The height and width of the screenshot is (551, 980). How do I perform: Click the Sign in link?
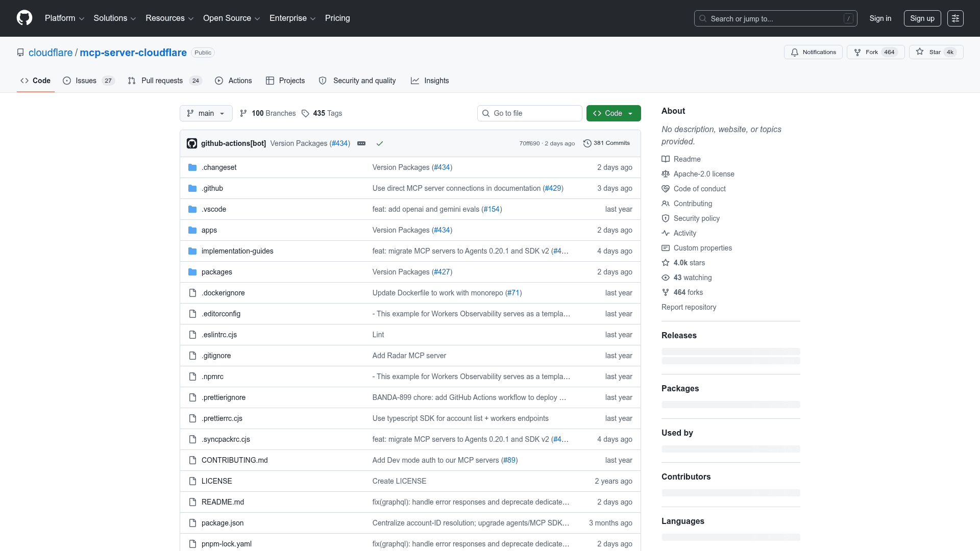tap(880, 18)
